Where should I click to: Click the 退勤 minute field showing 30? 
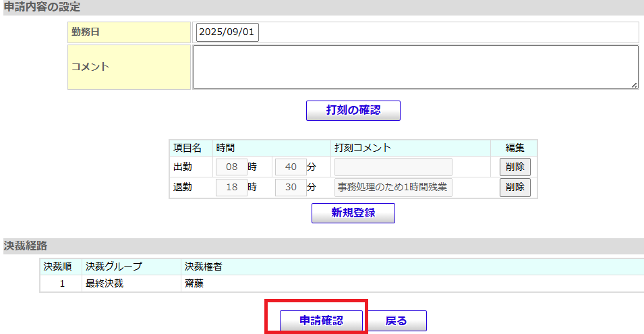pos(291,188)
